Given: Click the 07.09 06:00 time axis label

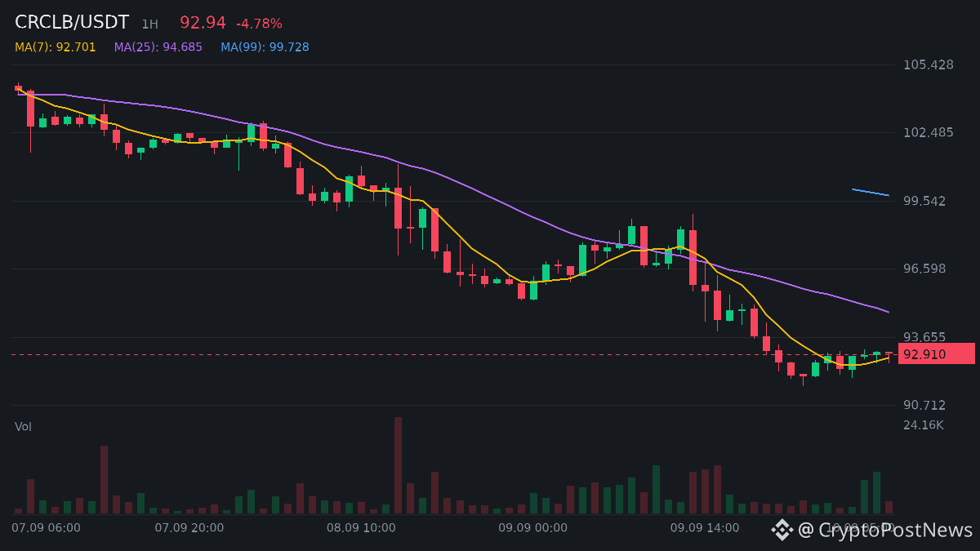Looking at the screenshot, I should tap(46, 527).
